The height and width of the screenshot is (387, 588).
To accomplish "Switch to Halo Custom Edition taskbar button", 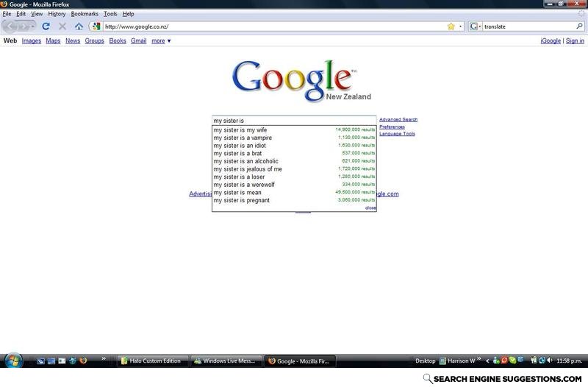I will pos(152,361).
